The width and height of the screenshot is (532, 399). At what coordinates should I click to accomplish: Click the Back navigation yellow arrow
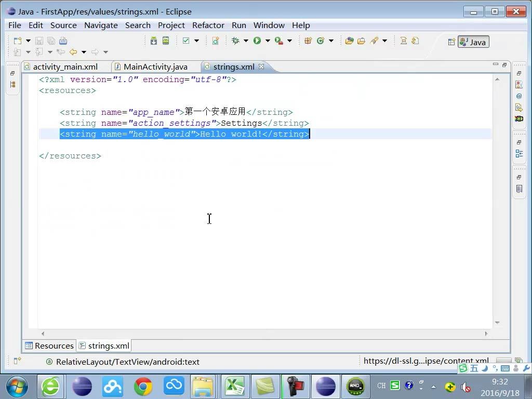click(73, 52)
